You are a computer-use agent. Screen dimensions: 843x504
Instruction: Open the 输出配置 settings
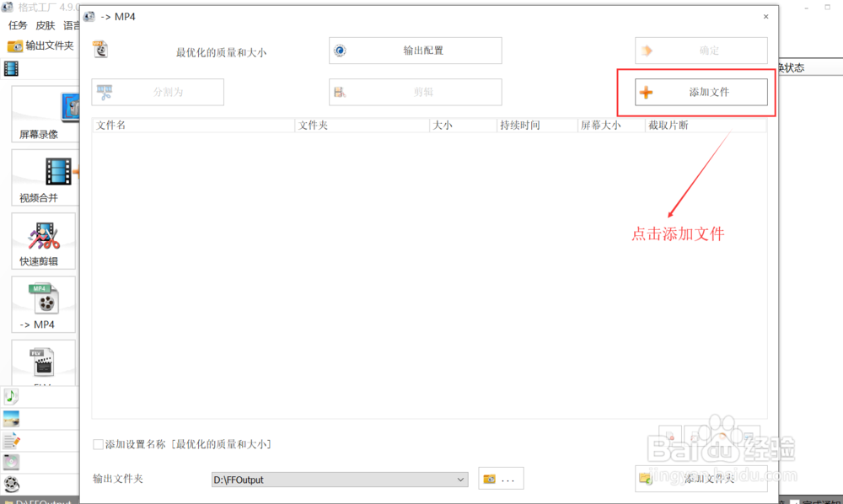[x=415, y=51]
